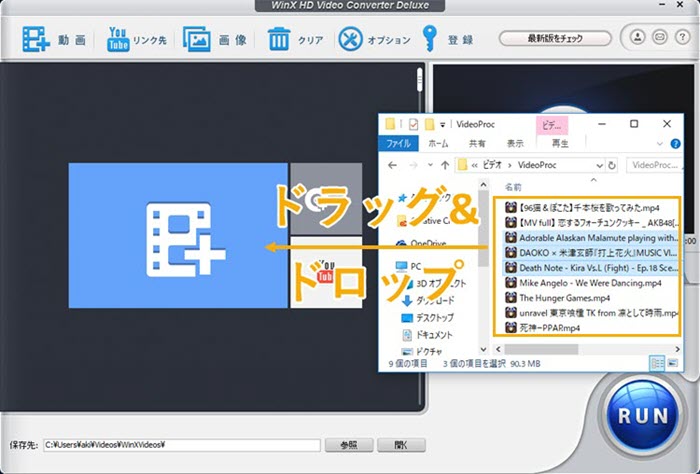The image size is (700, 474).
Task: Open ドキュメント in navigation pane
Action: point(427,335)
